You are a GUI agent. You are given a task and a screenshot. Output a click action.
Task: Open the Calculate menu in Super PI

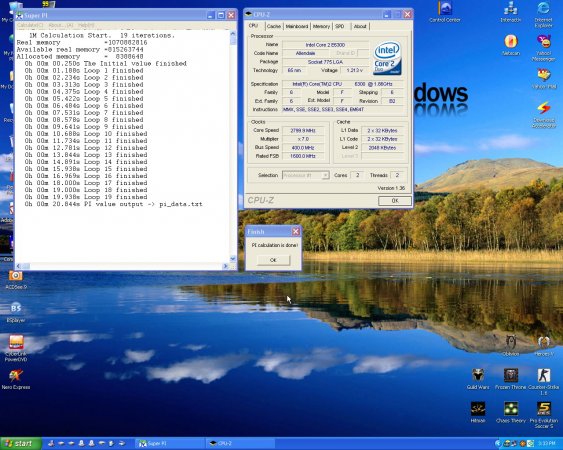[x=30, y=25]
